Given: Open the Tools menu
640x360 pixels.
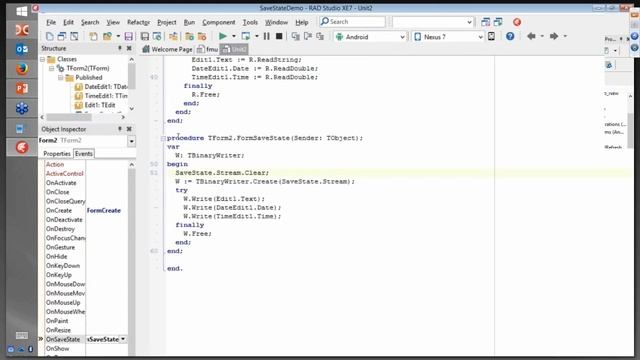Looking at the screenshot, I should coord(250,22).
